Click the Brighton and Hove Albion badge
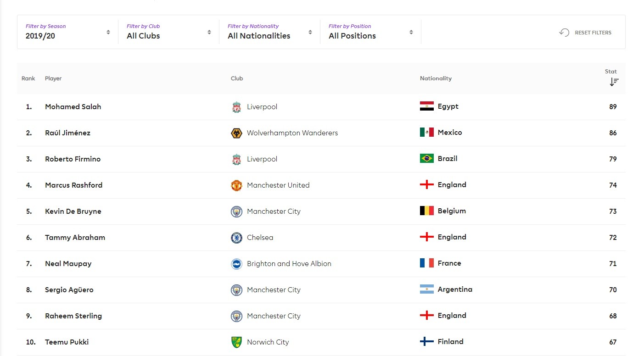This screenshot has height=356, width=644. click(236, 264)
